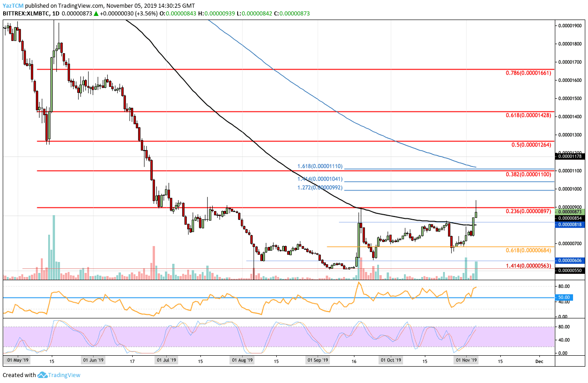Click the 01 Sep '19 date label
The width and height of the screenshot is (588, 383).
318,360
